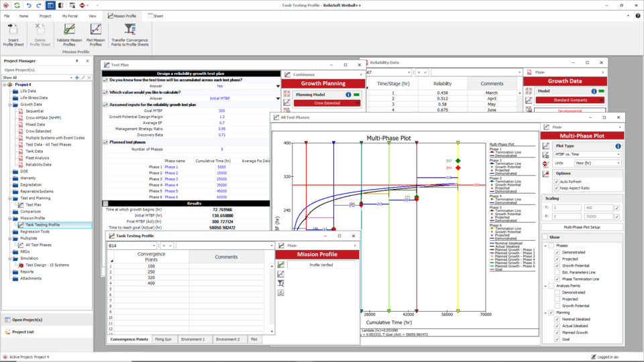
Task: Click the green status indicator beside Planning Model
Action: 356,95
